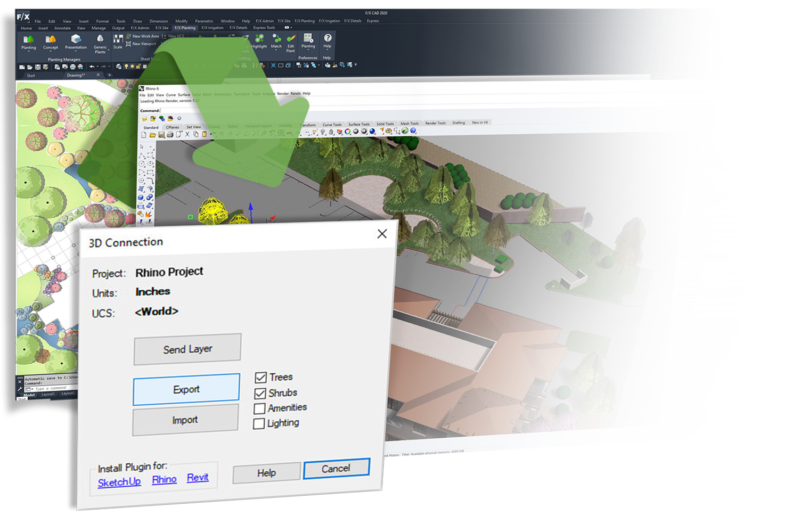Switch to CPlanes tab in Rhino

(x=173, y=127)
